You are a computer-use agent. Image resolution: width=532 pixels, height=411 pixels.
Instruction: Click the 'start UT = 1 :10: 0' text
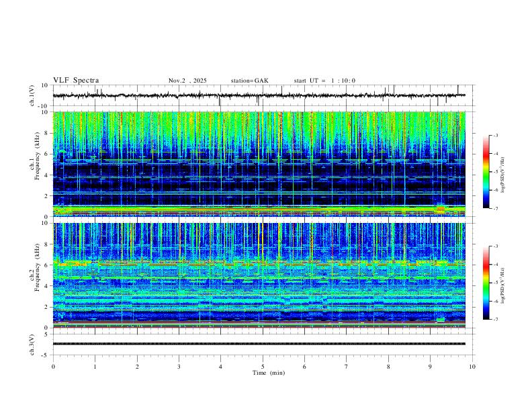click(x=324, y=81)
